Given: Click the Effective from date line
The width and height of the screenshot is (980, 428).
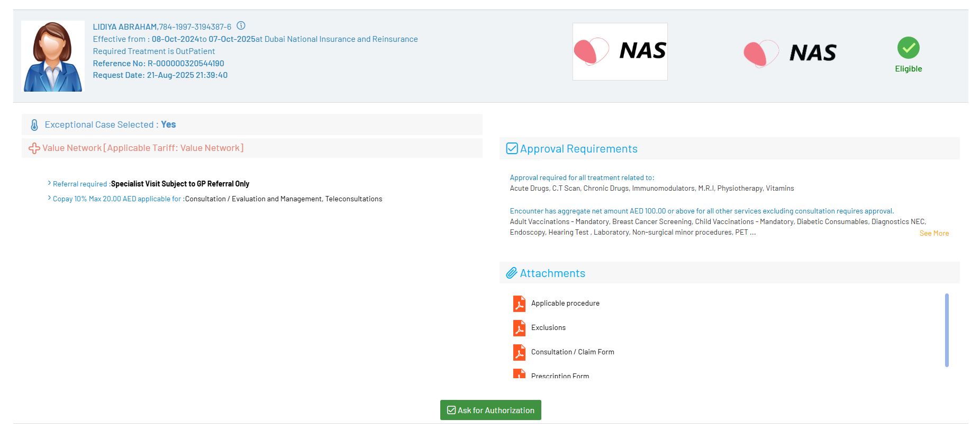Looking at the screenshot, I should click(256, 39).
